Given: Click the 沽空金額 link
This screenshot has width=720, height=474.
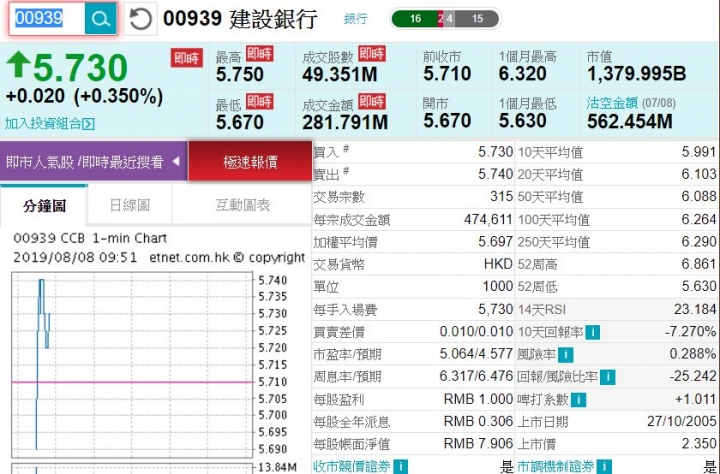Looking at the screenshot, I should 612,103.
